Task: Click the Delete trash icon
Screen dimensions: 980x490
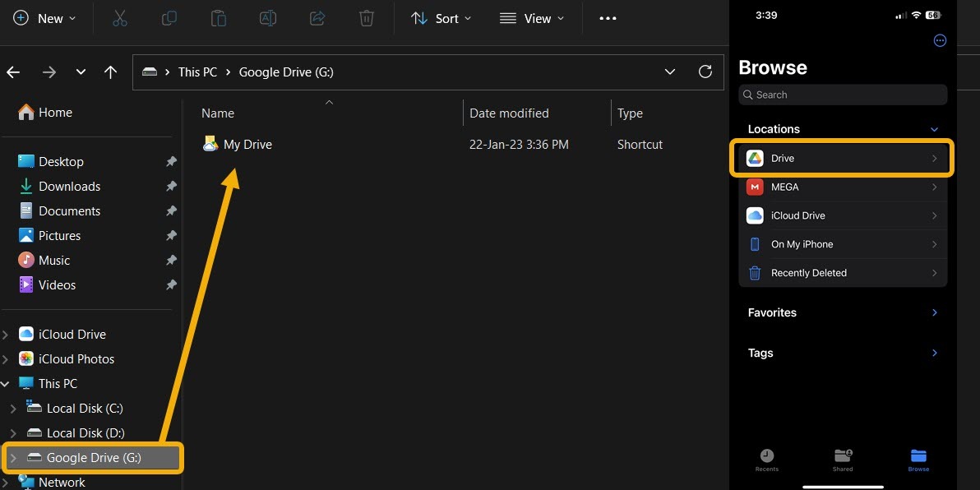Action: [x=367, y=18]
